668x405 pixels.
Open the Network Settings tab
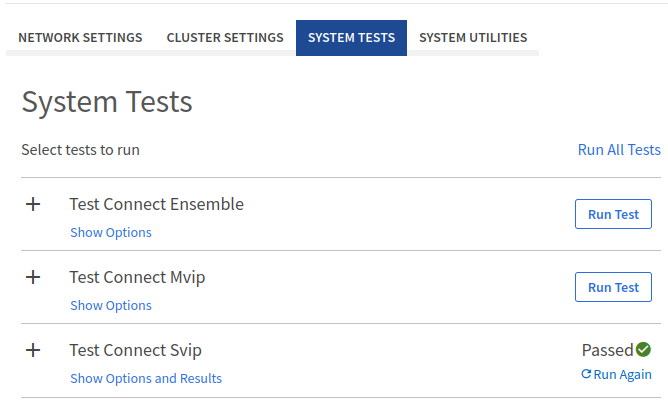(80, 38)
